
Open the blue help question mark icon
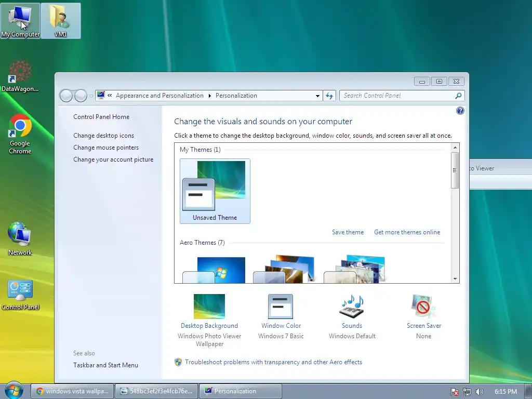[x=460, y=111]
